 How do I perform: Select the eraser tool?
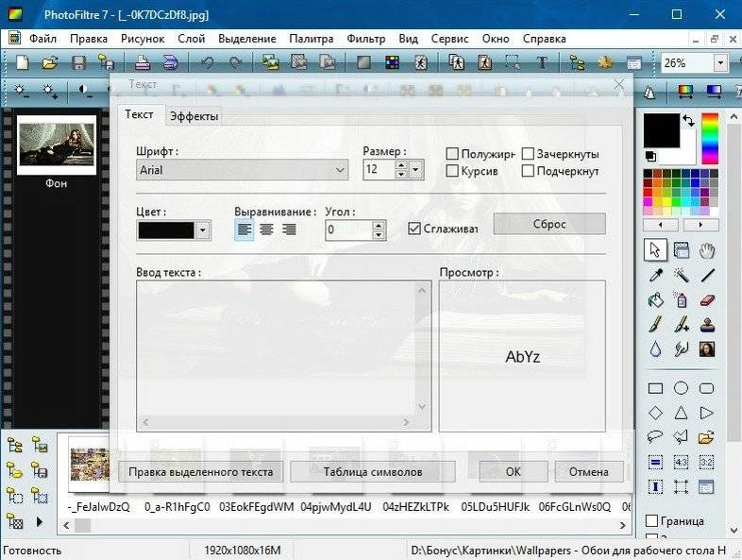707,300
